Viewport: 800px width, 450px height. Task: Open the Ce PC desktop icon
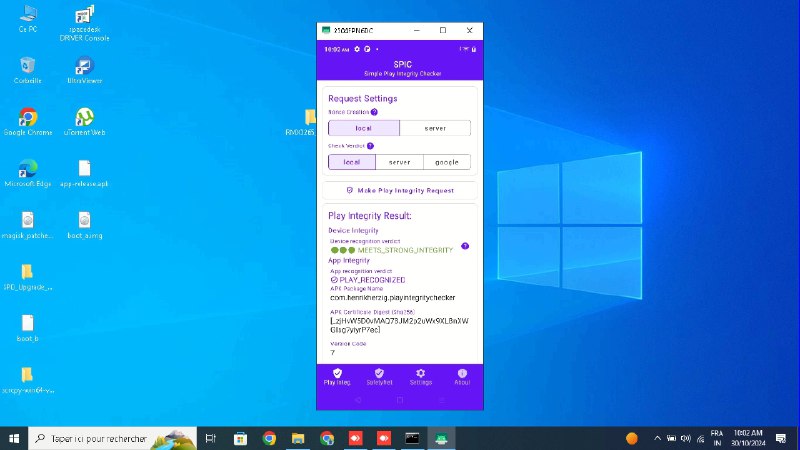click(x=28, y=19)
